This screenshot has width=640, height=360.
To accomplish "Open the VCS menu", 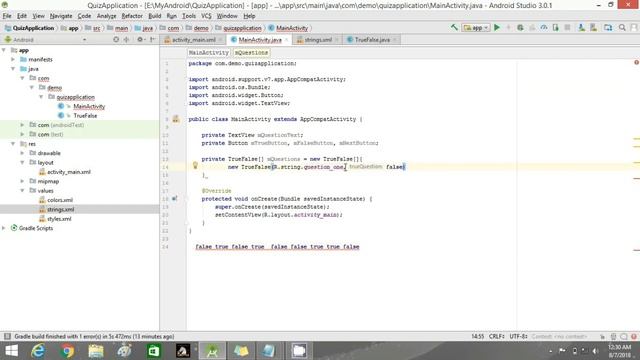I will point(206,16).
